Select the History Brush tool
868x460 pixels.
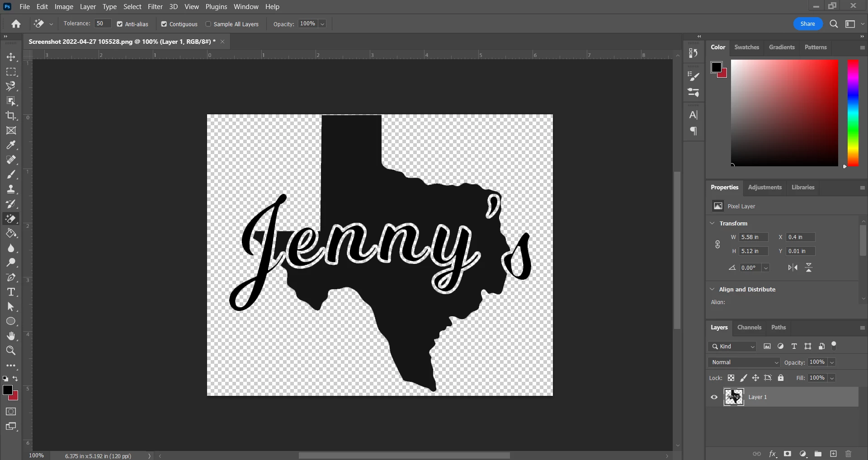[11, 204]
